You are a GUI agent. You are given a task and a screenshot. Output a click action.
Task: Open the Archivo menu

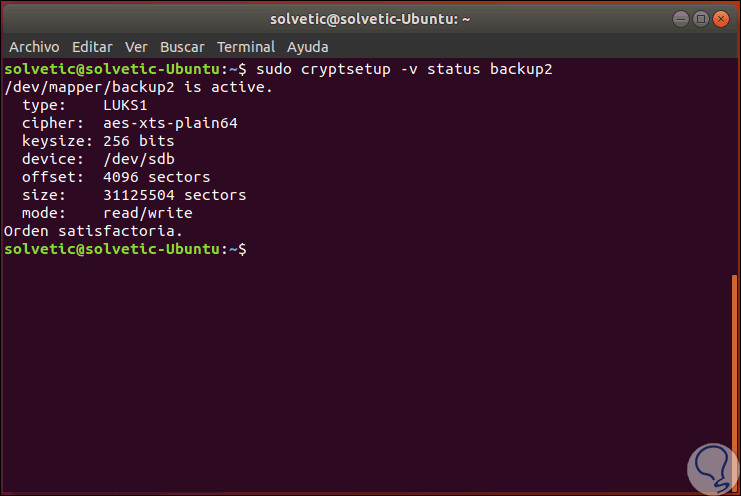coord(34,47)
